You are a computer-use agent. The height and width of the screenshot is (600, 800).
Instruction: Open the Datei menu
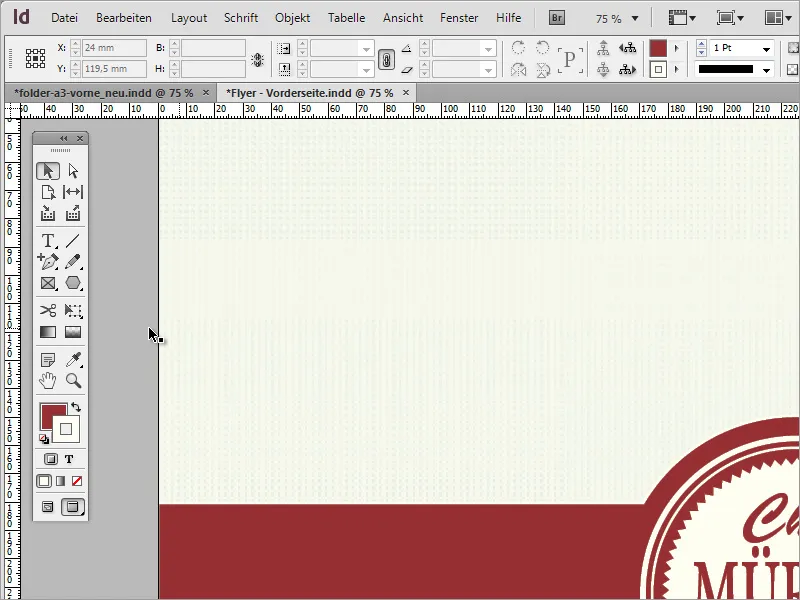click(x=64, y=18)
